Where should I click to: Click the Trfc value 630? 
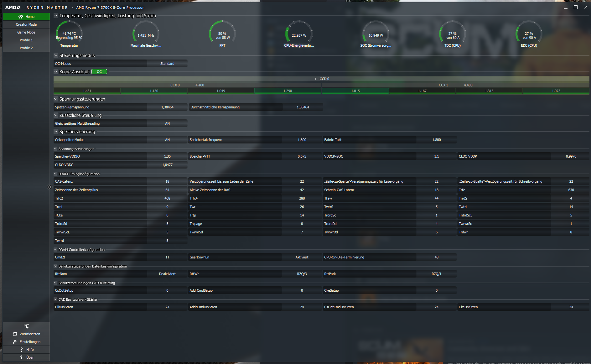tap(571, 190)
